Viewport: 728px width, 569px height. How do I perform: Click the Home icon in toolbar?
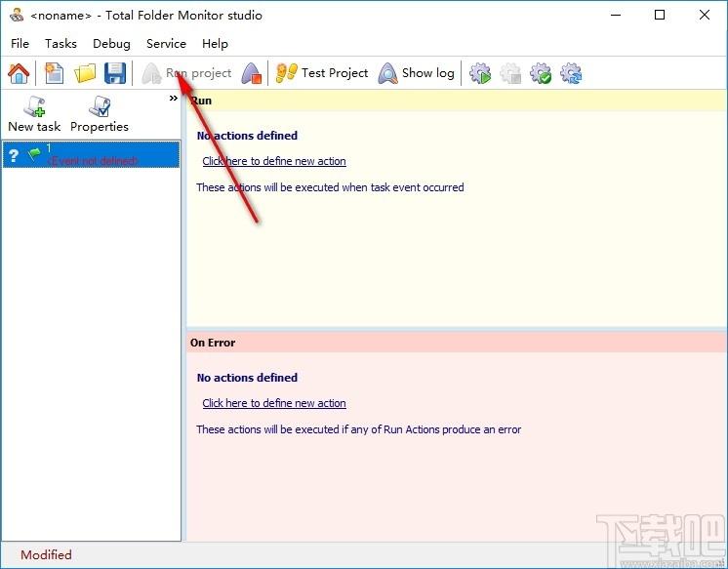point(19,73)
